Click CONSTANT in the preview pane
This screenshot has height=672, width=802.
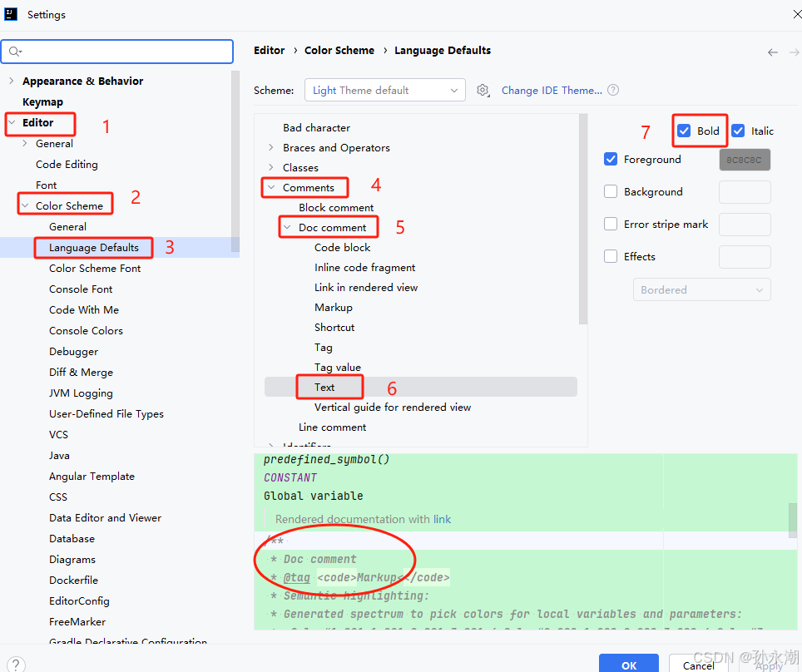(x=290, y=477)
